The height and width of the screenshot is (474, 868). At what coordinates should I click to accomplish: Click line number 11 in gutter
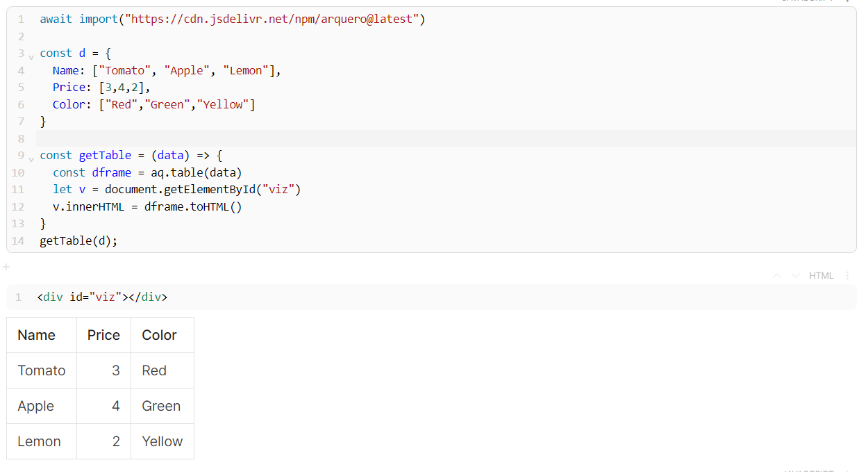[x=17, y=190]
